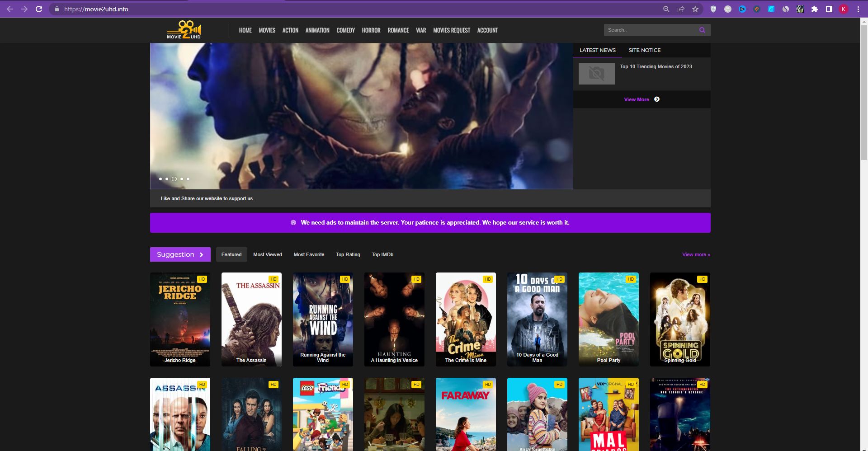Click the browser address bar URL

point(96,9)
